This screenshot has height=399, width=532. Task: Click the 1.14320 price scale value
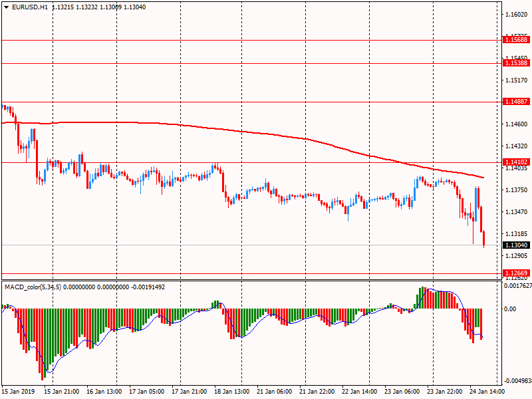click(x=517, y=146)
